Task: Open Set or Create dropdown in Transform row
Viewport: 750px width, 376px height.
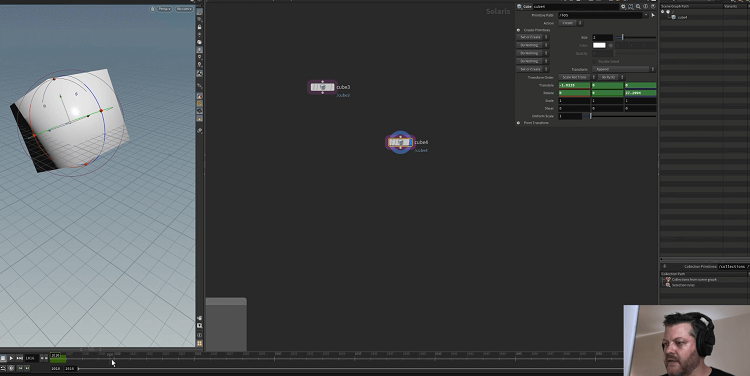Action: (532, 69)
